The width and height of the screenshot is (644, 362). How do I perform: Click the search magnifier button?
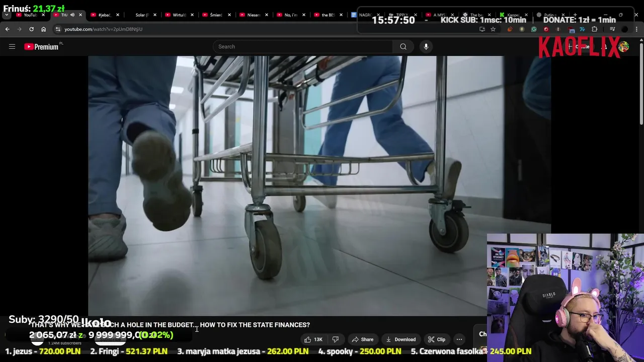(x=403, y=47)
